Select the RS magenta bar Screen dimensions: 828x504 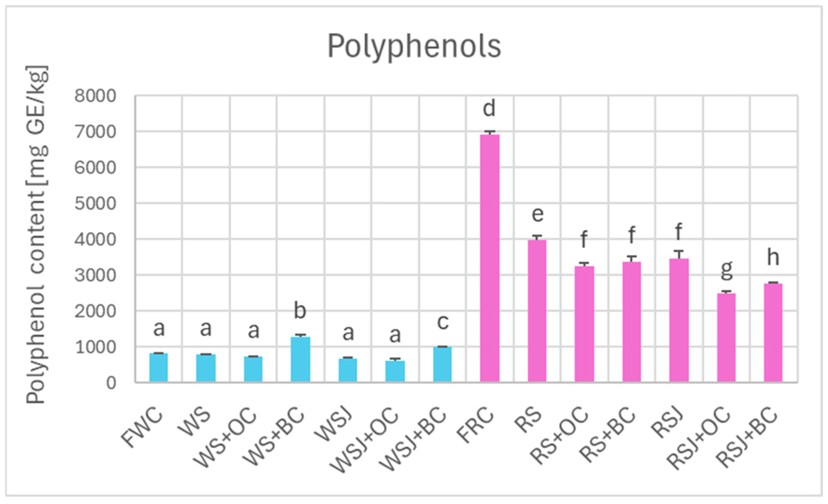[537, 311]
